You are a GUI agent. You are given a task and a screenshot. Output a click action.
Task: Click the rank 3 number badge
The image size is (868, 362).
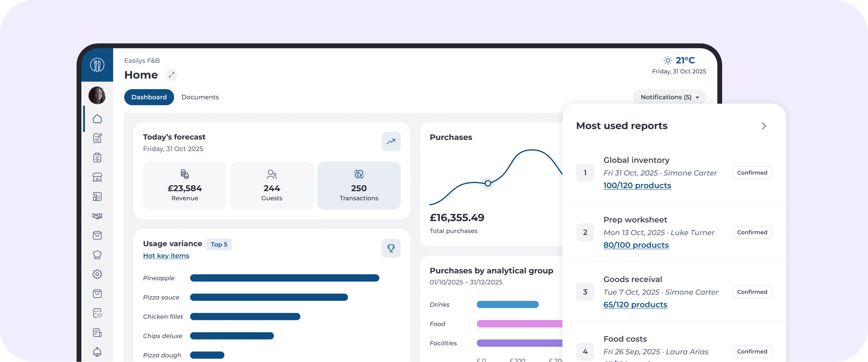tap(585, 292)
